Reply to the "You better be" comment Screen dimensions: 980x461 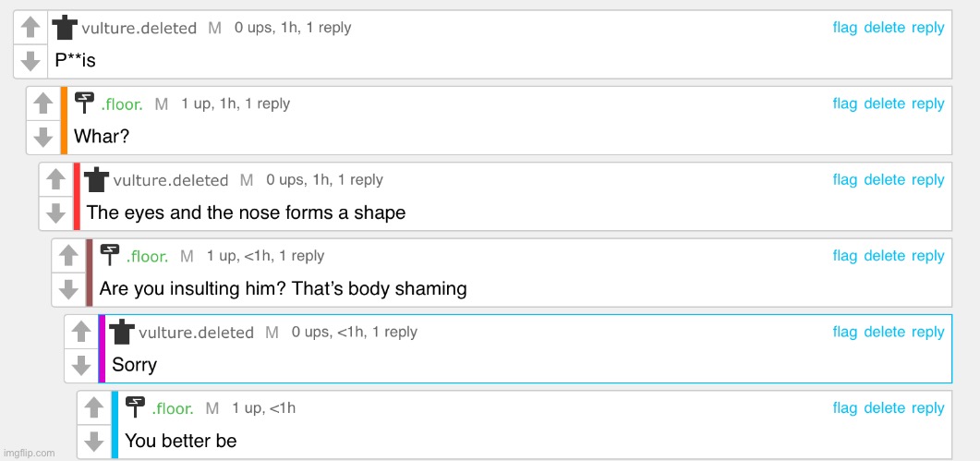tap(927, 408)
